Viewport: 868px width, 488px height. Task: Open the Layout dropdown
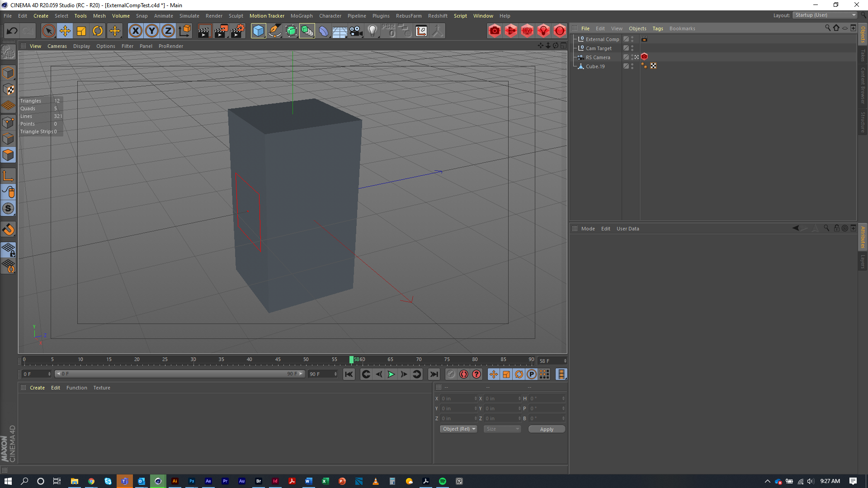(824, 15)
